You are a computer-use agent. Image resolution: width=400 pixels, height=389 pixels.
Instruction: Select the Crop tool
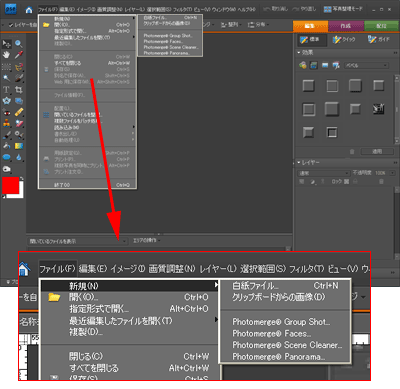click(x=19, y=90)
